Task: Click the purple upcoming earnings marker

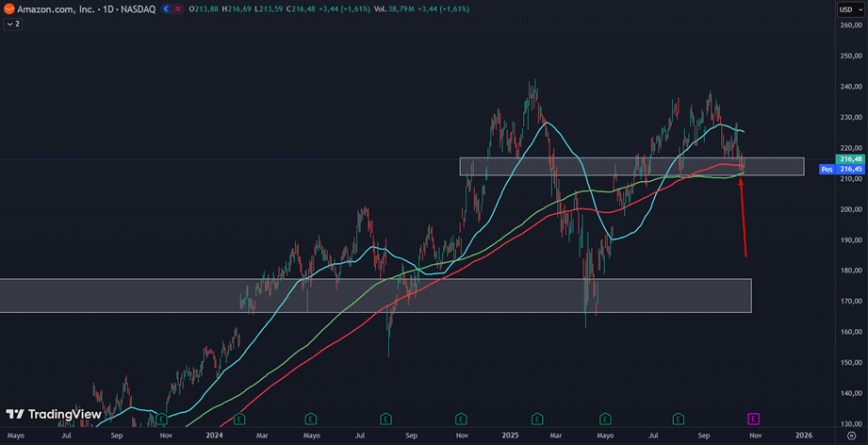Action: [753, 419]
